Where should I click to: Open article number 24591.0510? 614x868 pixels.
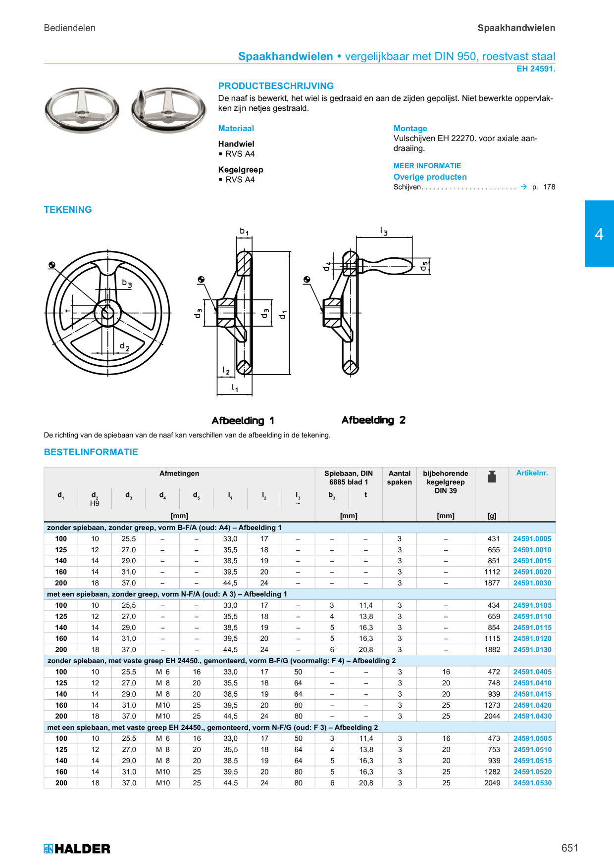click(532, 750)
